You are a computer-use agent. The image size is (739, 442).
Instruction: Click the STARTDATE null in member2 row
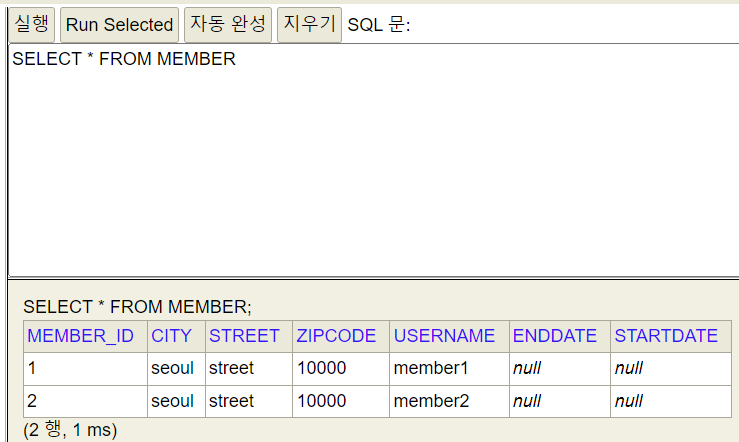(671, 401)
